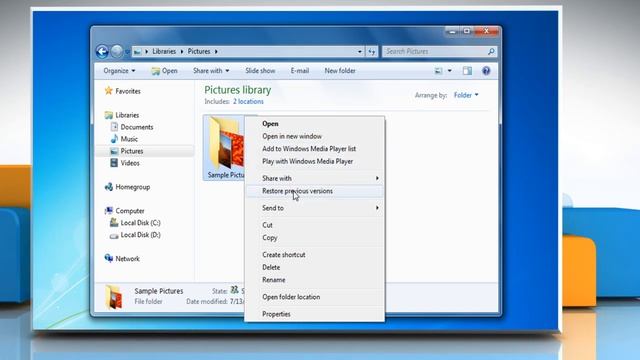This screenshot has width=640, height=360.
Task: Click the Network icon in sidebar
Action: click(109, 258)
